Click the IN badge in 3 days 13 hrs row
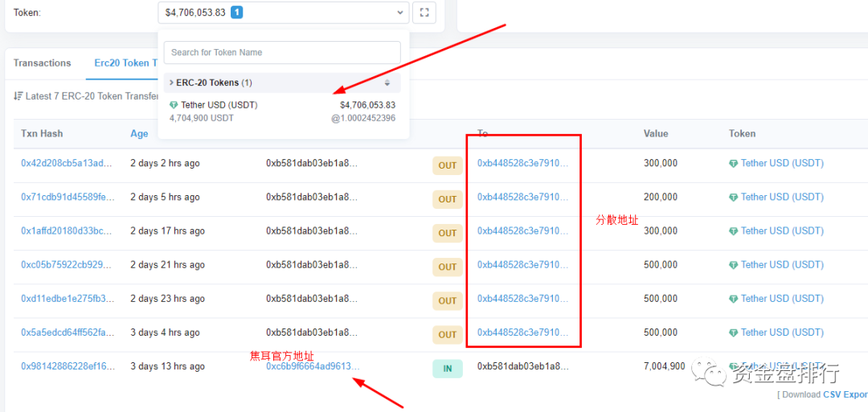 448,369
